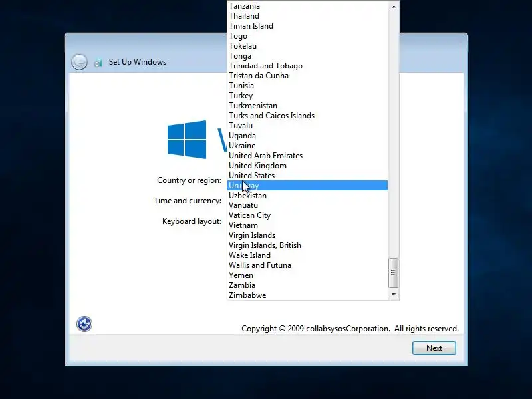Select United Kingdom
The width and height of the screenshot is (532, 399).
(307, 166)
